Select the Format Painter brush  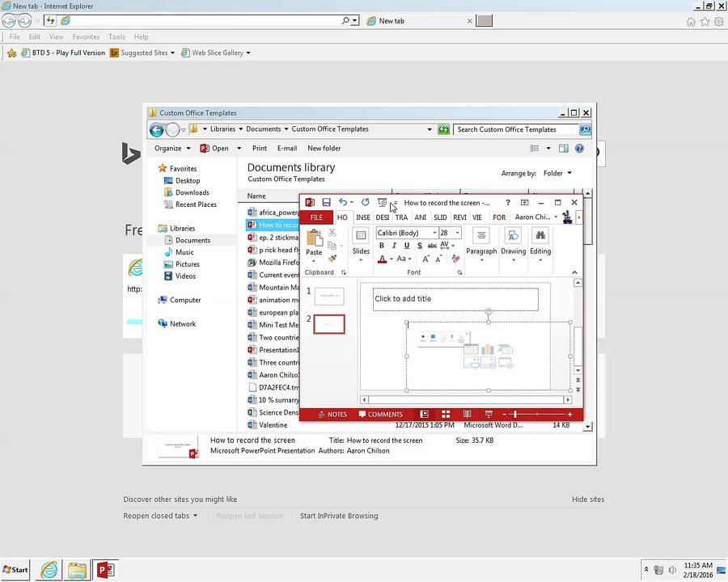[x=332, y=259]
